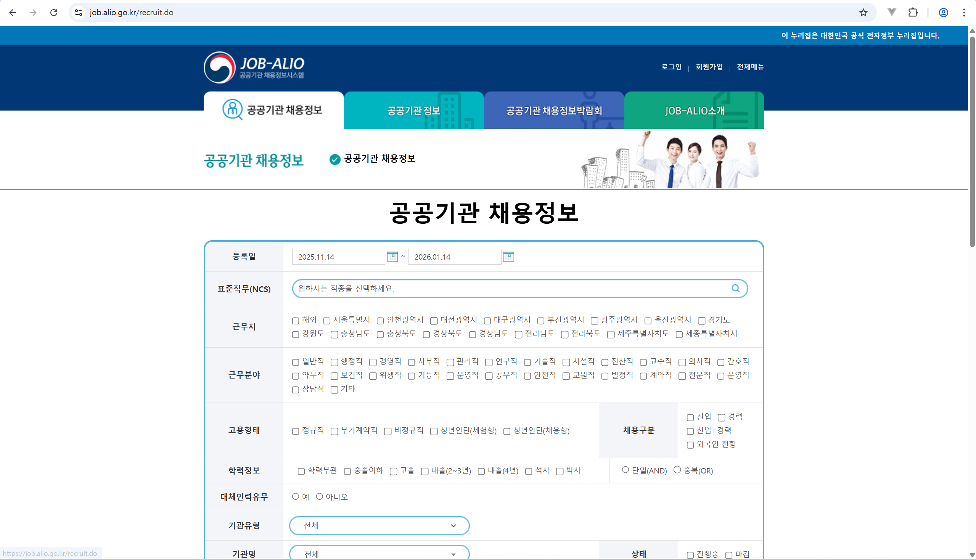The height and width of the screenshot is (560, 976).
Task: Reload the page using the browser refresh icon
Action: coord(54,12)
